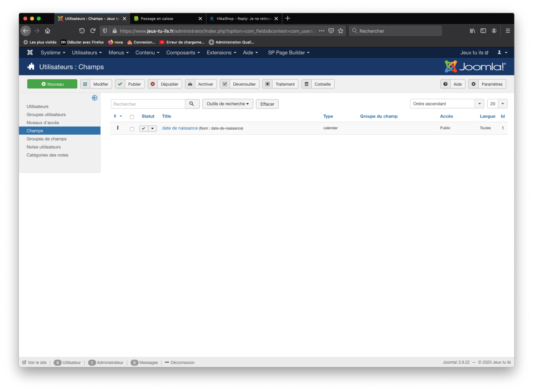Toggle published status of date de naissance
533x392 pixels.
144,128
